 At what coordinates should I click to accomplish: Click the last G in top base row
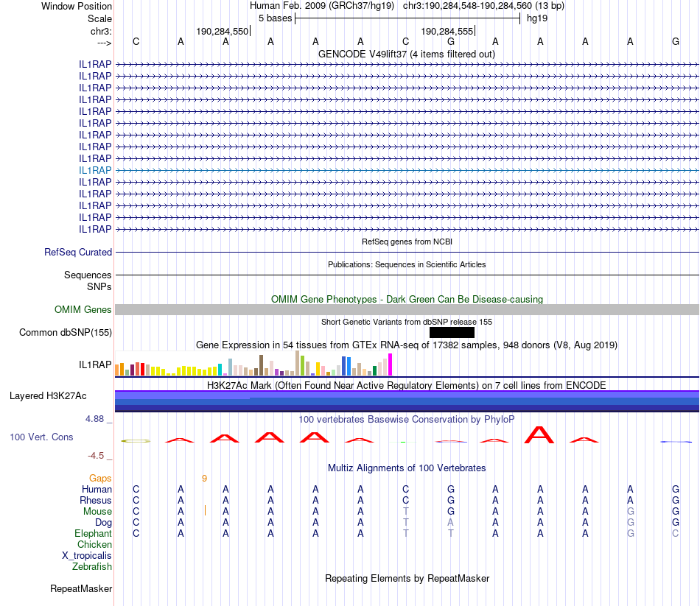tap(676, 41)
